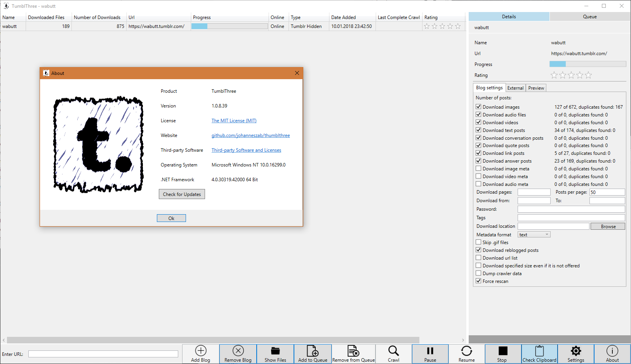
Task: Click Ok in the About dialog
Action: [171, 218]
